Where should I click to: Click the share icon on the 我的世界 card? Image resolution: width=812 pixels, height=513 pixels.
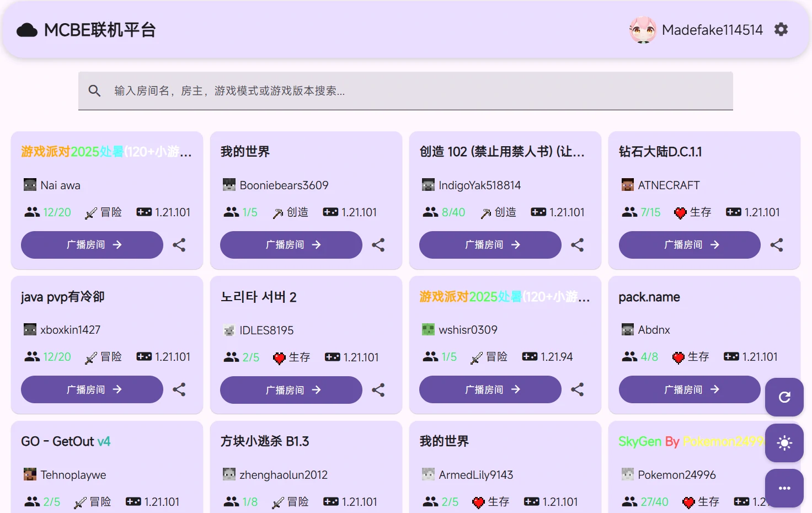(x=378, y=245)
